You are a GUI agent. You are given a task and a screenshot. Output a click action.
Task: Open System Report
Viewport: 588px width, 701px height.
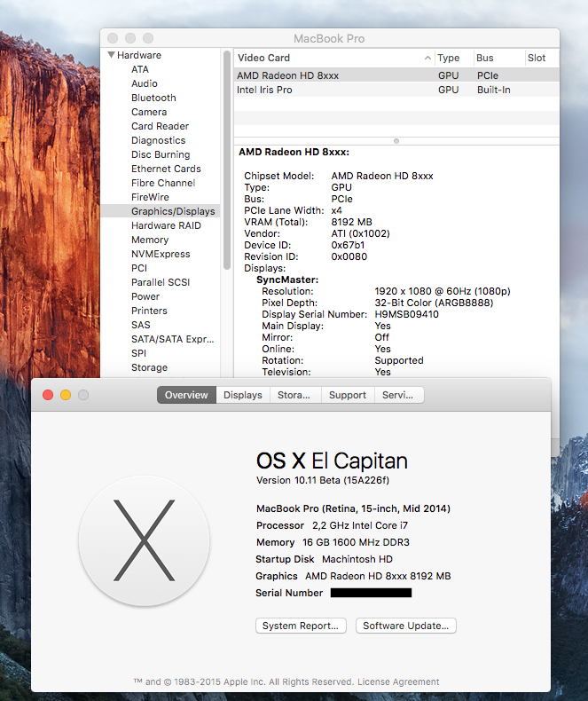(301, 626)
